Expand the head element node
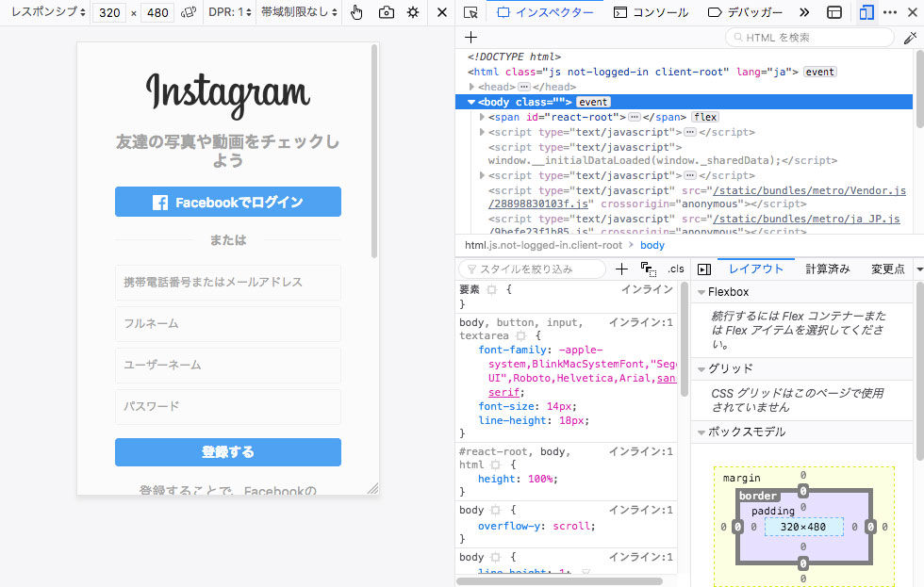The height and width of the screenshot is (587, 924). click(471, 87)
